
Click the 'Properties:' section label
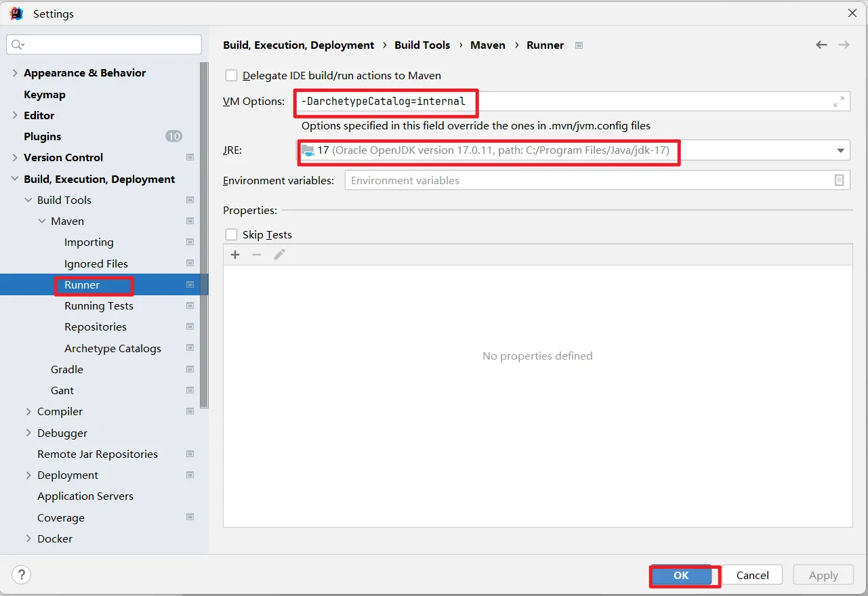point(250,211)
